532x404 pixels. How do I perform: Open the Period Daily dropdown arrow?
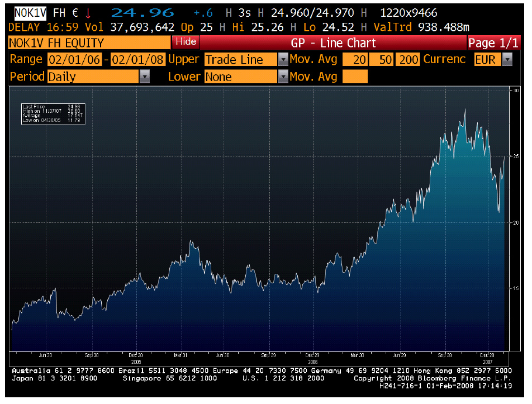145,77
